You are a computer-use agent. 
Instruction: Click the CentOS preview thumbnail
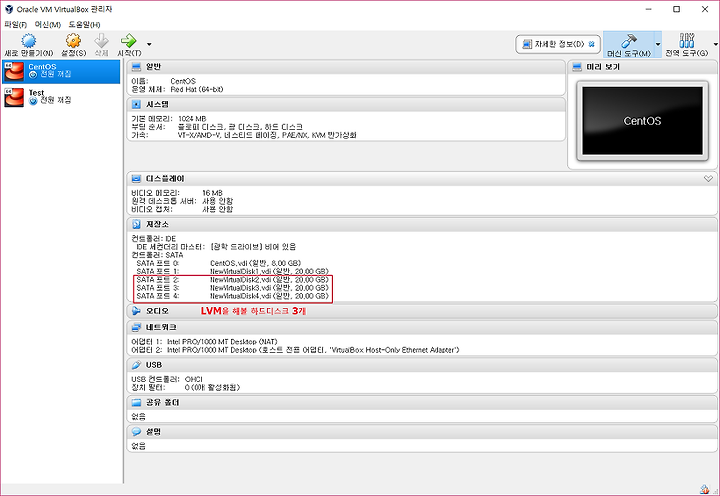click(642, 121)
